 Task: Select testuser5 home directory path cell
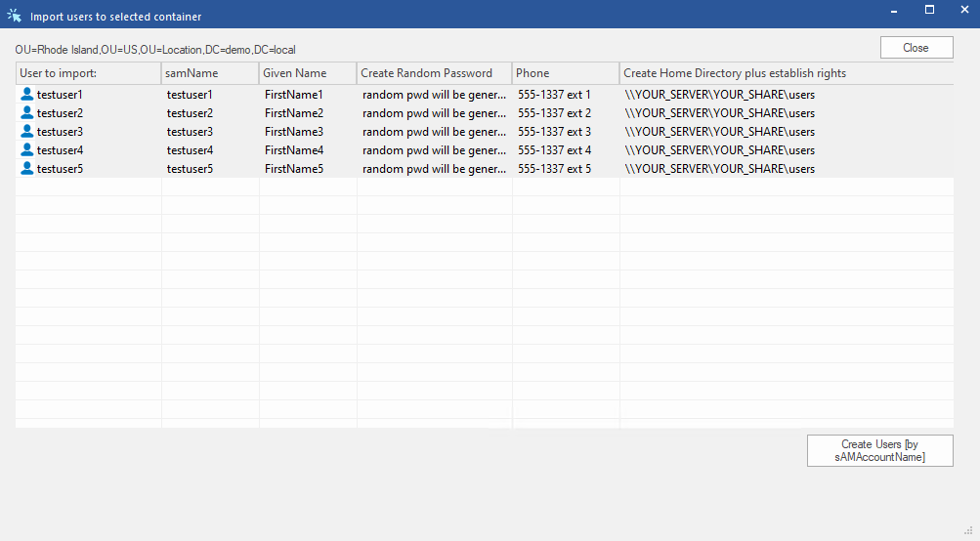pos(719,169)
